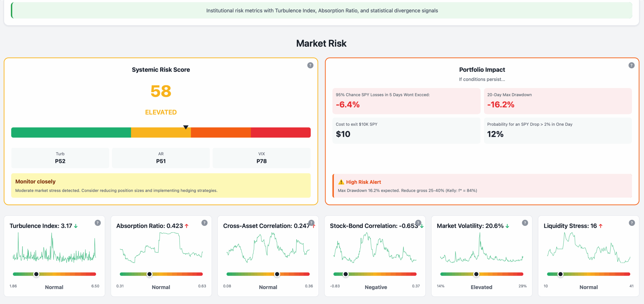Click the High Risk Alert warning icon
This screenshot has height=304, width=644.
(x=341, y=182)
